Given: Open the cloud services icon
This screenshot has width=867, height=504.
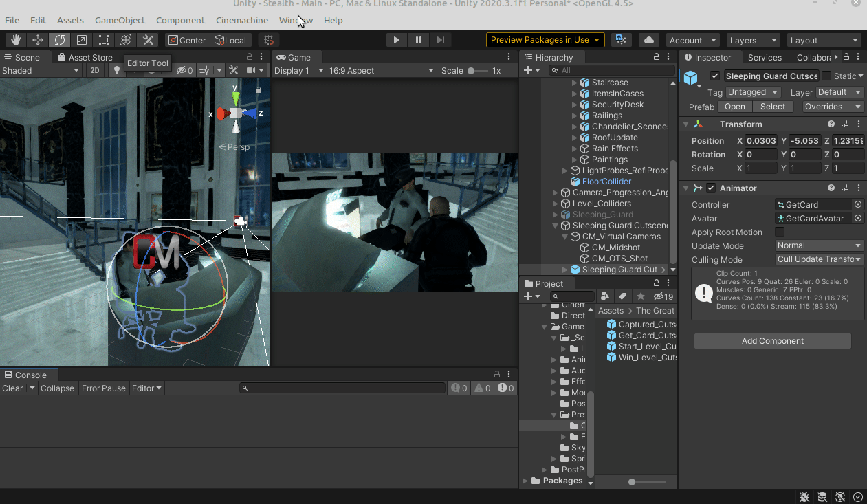Looking at the screenshot, I should (x=648, y=40).
